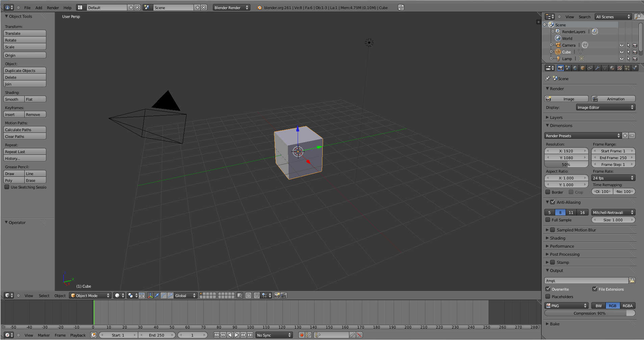
Task: Open the Object Mode dropdown
Action: (90, 295)
